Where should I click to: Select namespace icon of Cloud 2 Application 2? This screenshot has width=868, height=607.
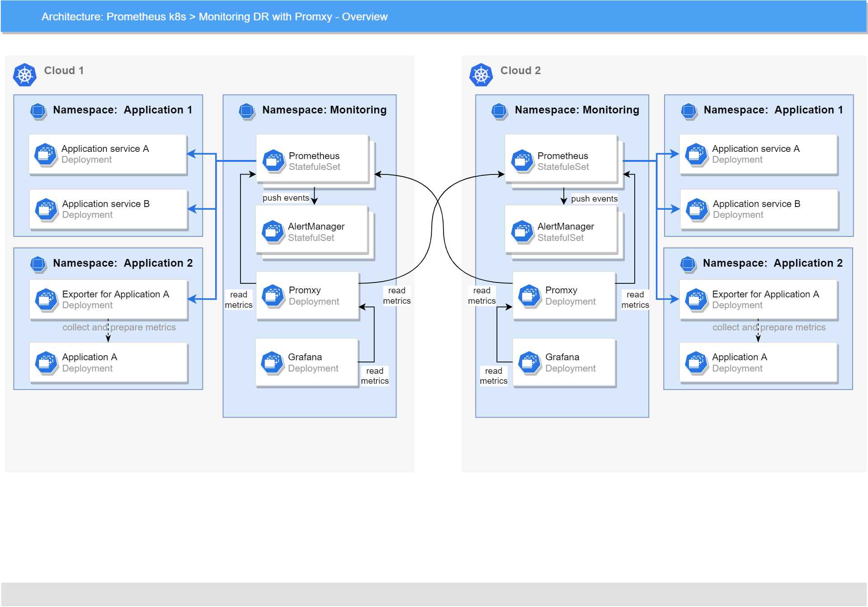(688, 264)
